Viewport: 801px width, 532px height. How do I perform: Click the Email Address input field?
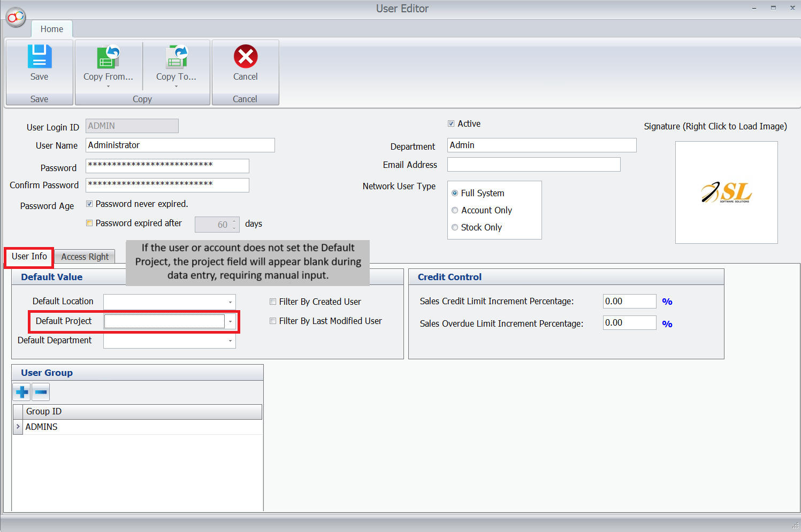coord(533,165)
